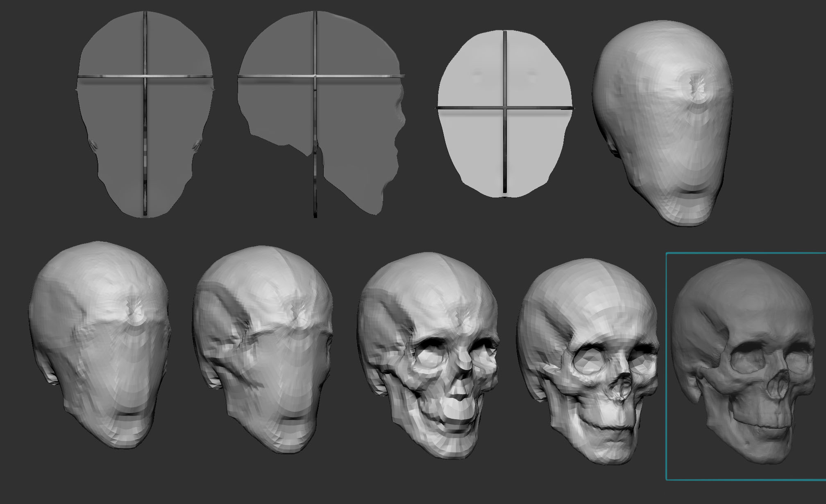Select the dark side-profile head silhouette
The height and width of the screenshot is (504, 826).
click(320, 114)
